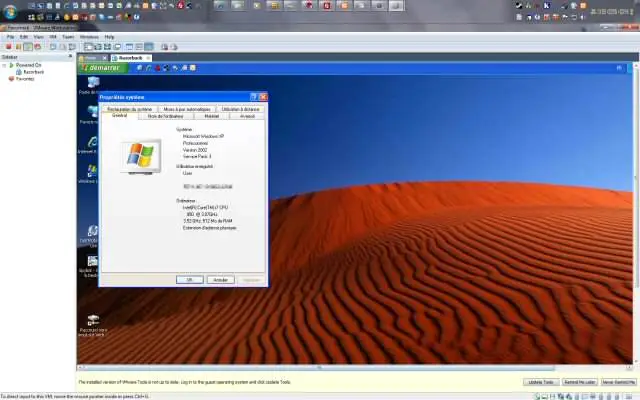The image size is (640, 400).
Task: Click the yellow Suspend toolbar icon
Action: [18, 47]
